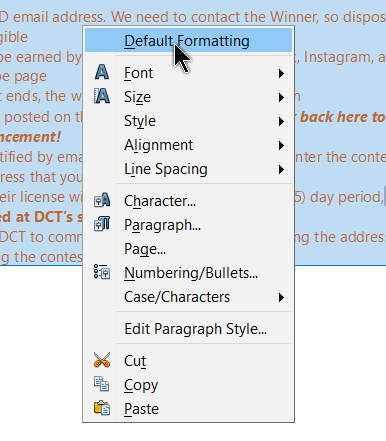
Task: Click the Paste clipboard icon
Action: 102,408
